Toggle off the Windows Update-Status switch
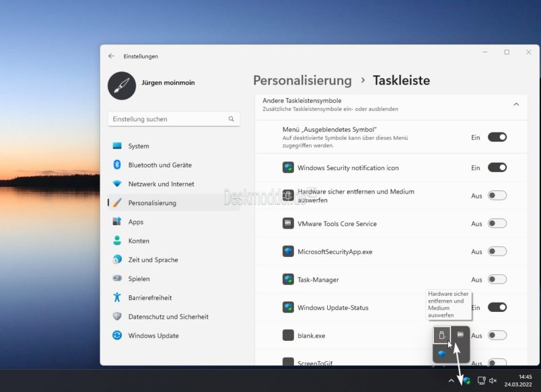 [x=497, y=307]
